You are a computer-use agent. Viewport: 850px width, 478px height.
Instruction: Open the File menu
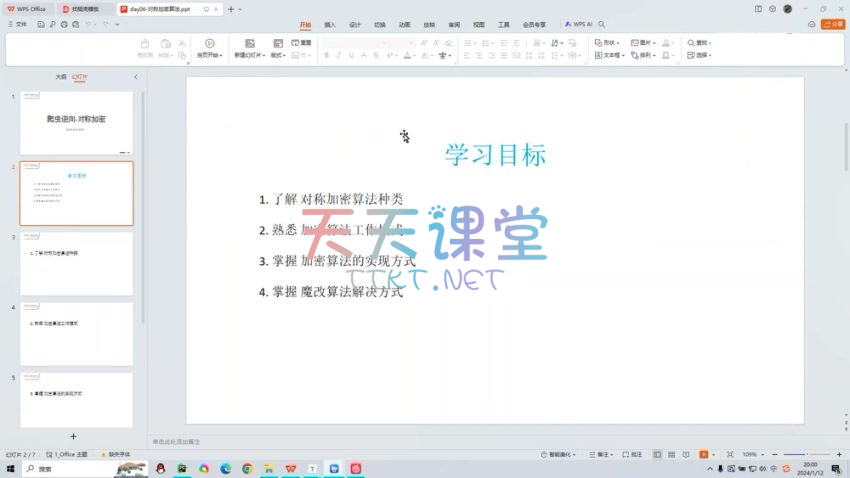click(x=17, y=24)
